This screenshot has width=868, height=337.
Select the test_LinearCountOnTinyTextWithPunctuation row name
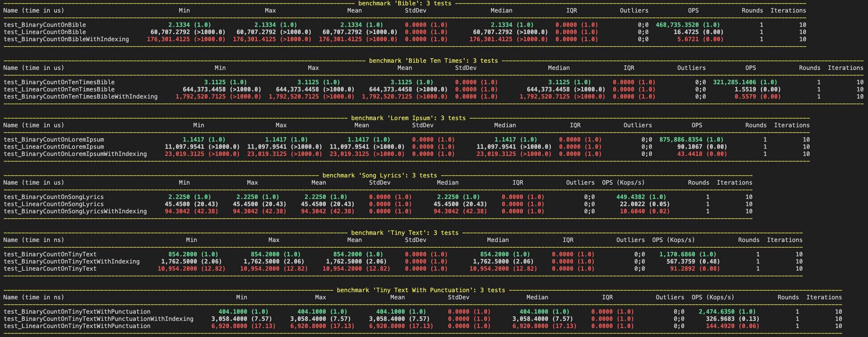(77, 326)
